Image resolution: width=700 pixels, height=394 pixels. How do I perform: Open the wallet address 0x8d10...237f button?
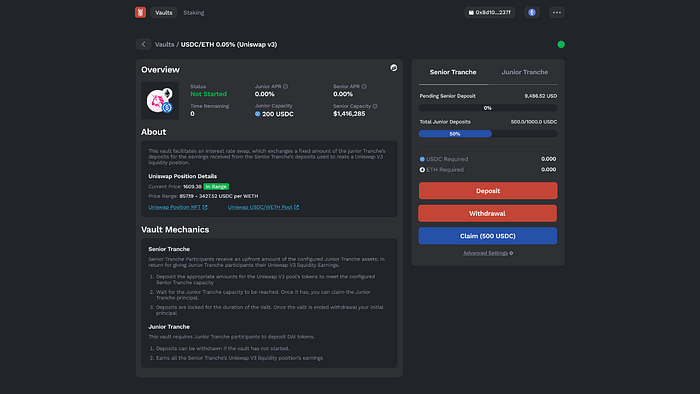click(x=489, y=12)
